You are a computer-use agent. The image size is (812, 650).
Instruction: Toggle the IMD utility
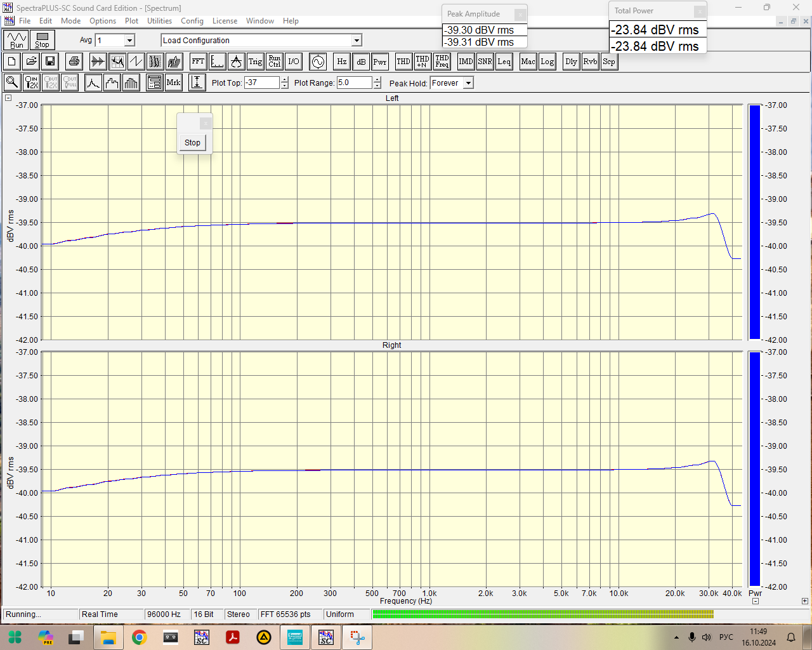[466, 62]
